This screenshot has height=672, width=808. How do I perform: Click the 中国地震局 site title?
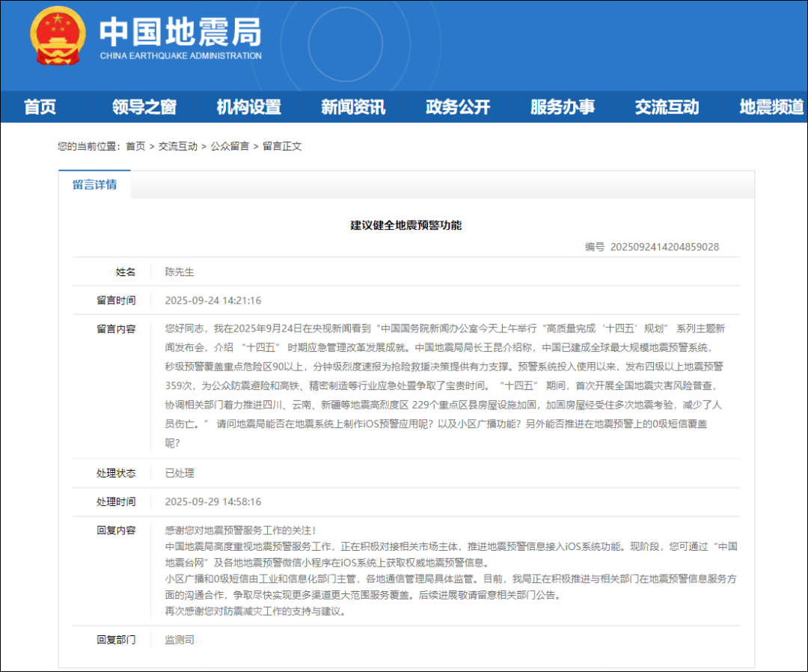click(180, 31)
